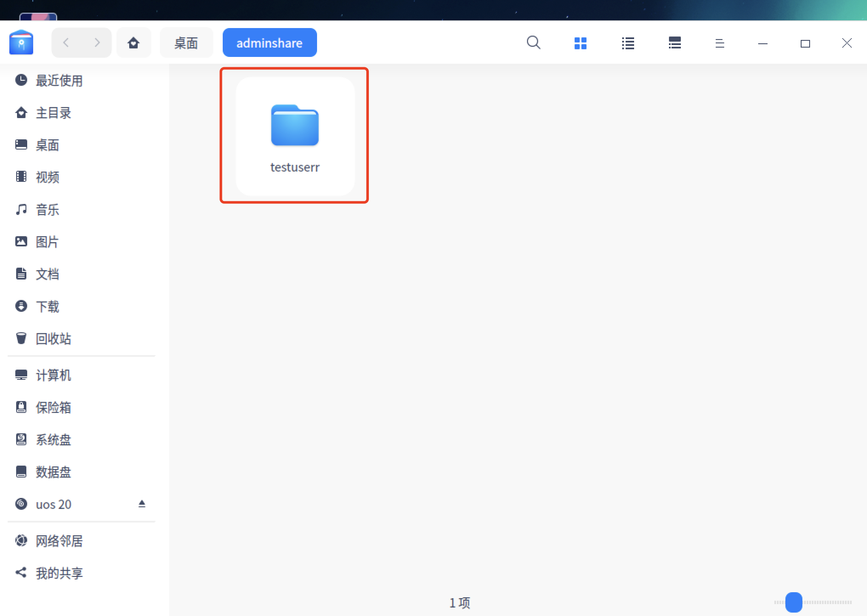Image resolution: width=867 pixels, height=616 pixels.
Task: Click the adminshare breadcrumb
Action: [269, 43]
